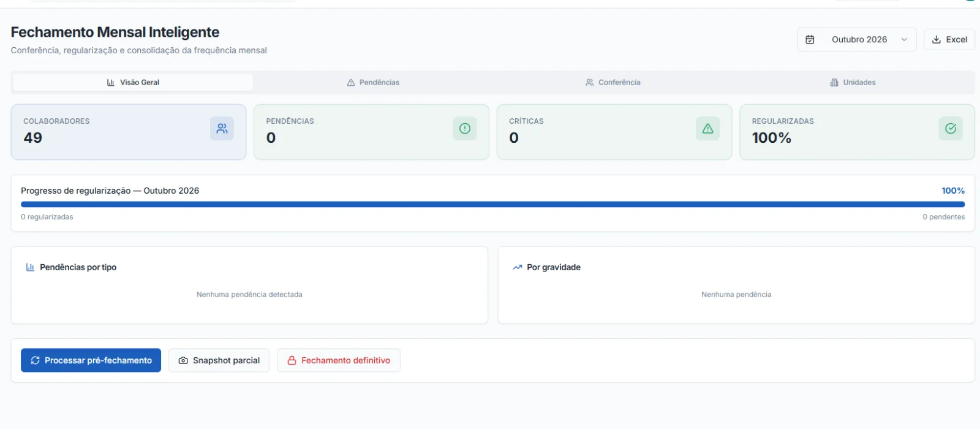Select the Pendências 0 summary card
This screenshot has height=429, width=980.
pyautogui.click(x=371, y=132)
